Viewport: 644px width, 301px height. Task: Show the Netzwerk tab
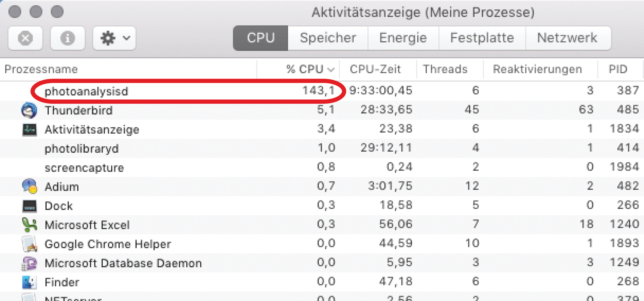(567, 38)
